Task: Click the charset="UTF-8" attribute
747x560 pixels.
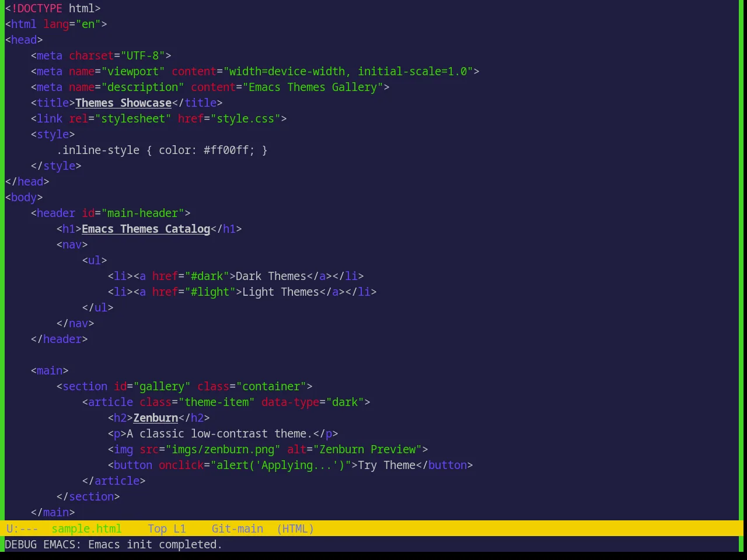Action: (117, 55)
